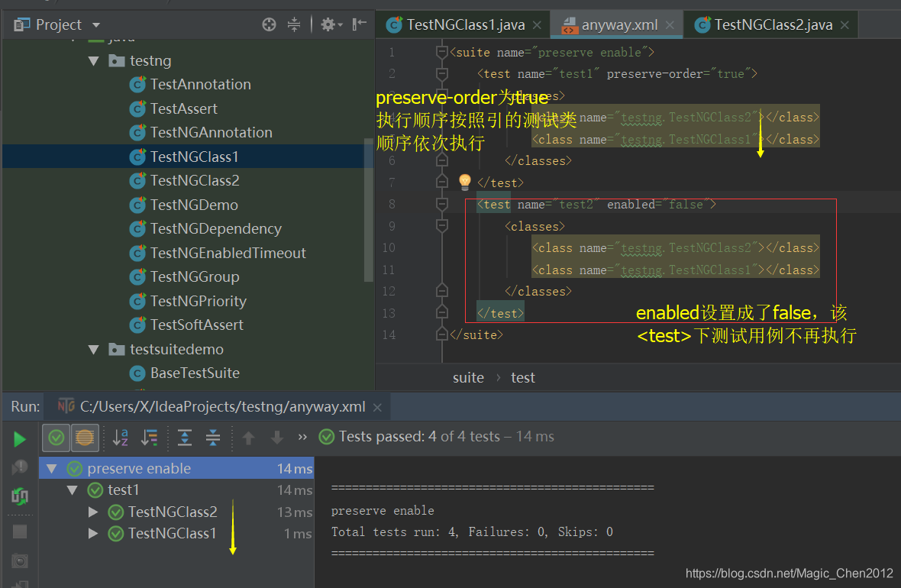The height and width of the screenshot is (588, 901).
Task: Hide the Project tool window
Action: (359, 24)
